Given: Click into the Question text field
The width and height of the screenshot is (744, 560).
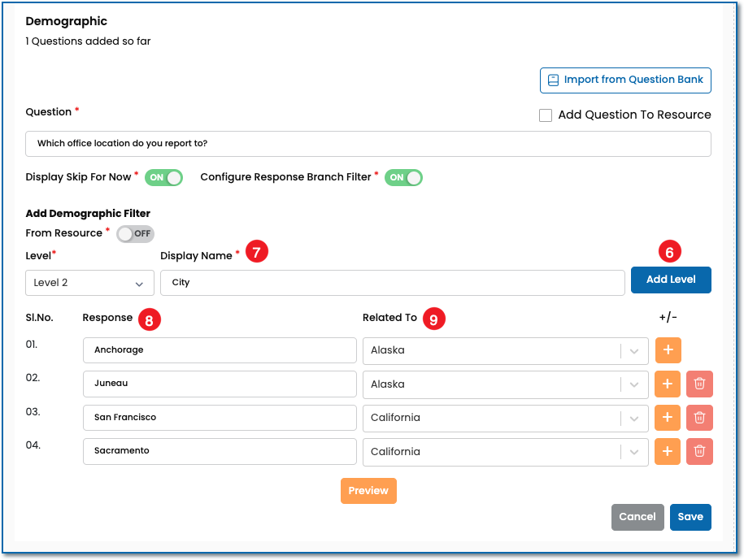Looking at the screenshot, I should 368,144.
